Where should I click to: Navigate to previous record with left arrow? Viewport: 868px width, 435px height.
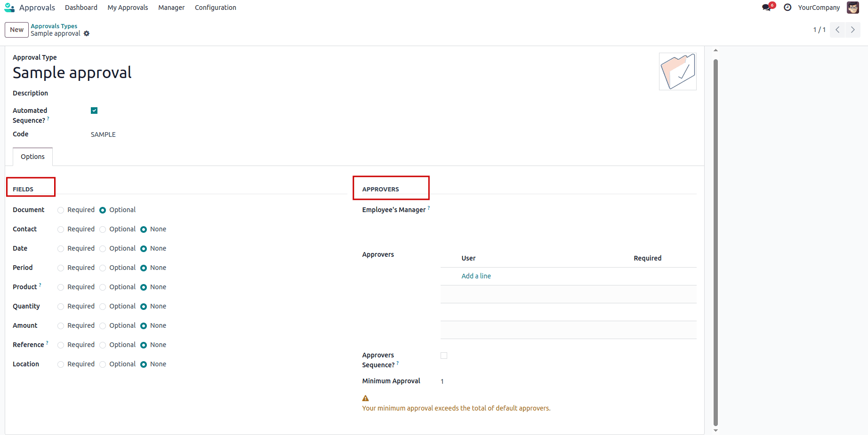837,30
